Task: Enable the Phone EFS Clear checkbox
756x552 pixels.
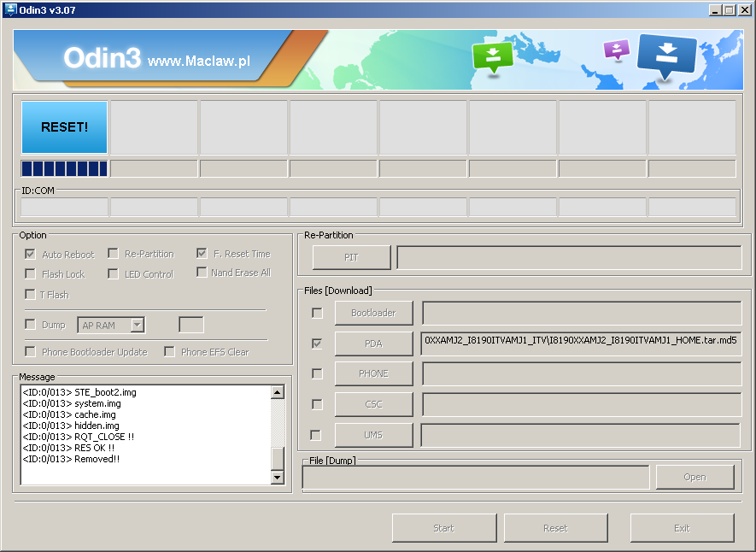Action: click(169, 351)
